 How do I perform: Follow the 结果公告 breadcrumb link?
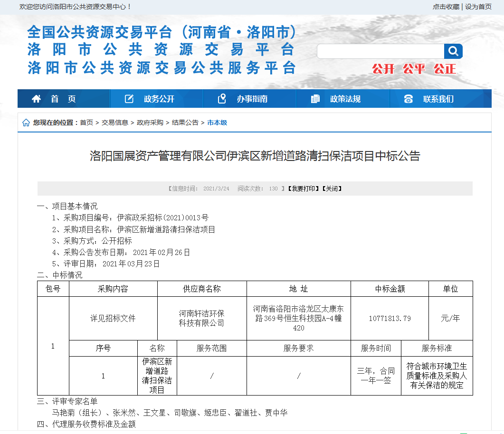(185, 123)
